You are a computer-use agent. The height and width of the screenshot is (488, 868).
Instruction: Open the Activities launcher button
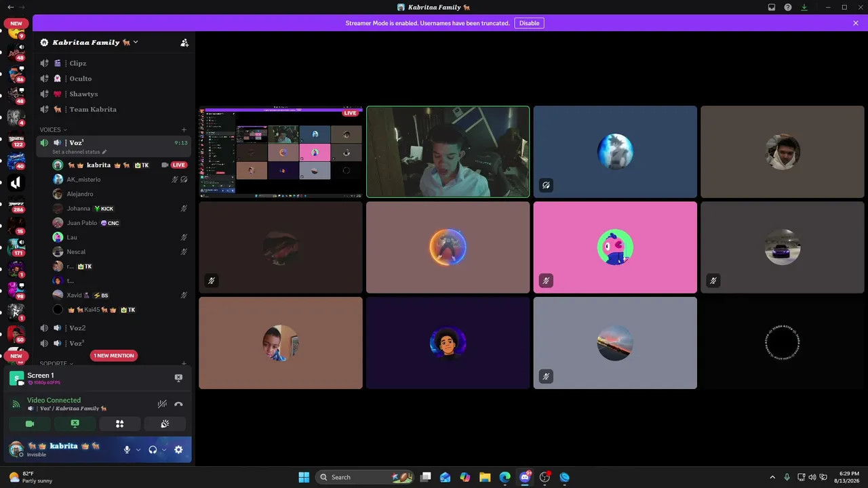tap(120, 424)
